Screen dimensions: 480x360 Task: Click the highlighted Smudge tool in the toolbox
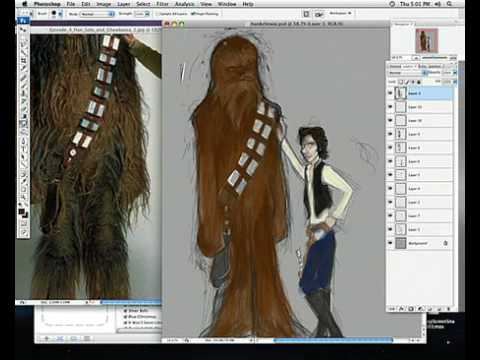tap(24, 124)
